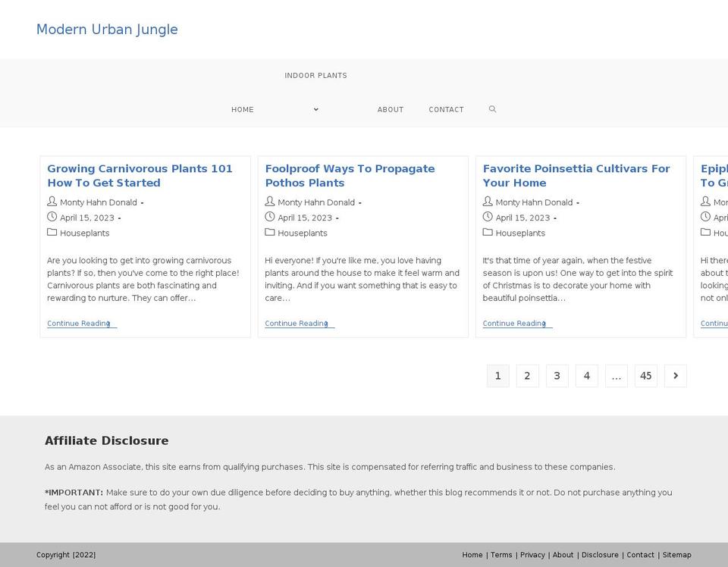Click folder icon on poinsettia card

(488, 232)
